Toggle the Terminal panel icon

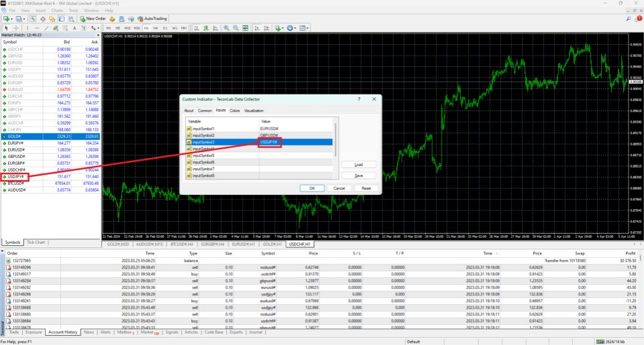click(x=61, y=19)
